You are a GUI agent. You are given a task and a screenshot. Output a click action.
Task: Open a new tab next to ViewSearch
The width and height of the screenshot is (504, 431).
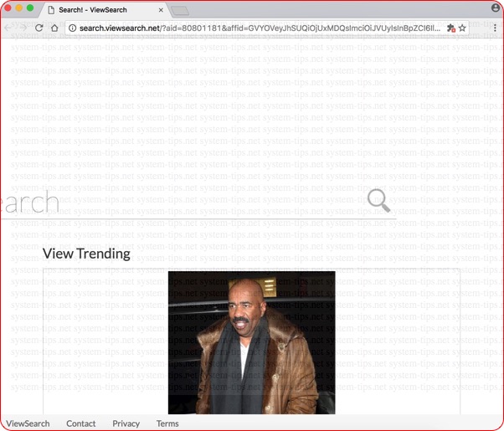[x=180, y=10]
